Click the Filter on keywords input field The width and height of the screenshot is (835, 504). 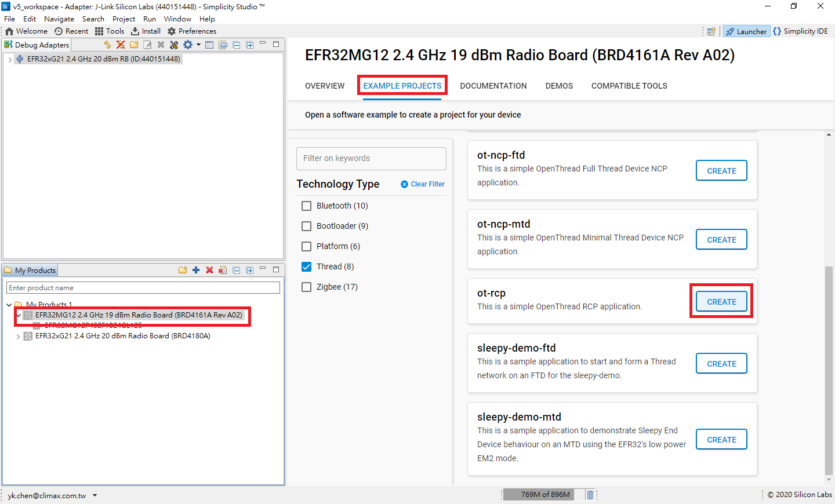tap(371, 158)
